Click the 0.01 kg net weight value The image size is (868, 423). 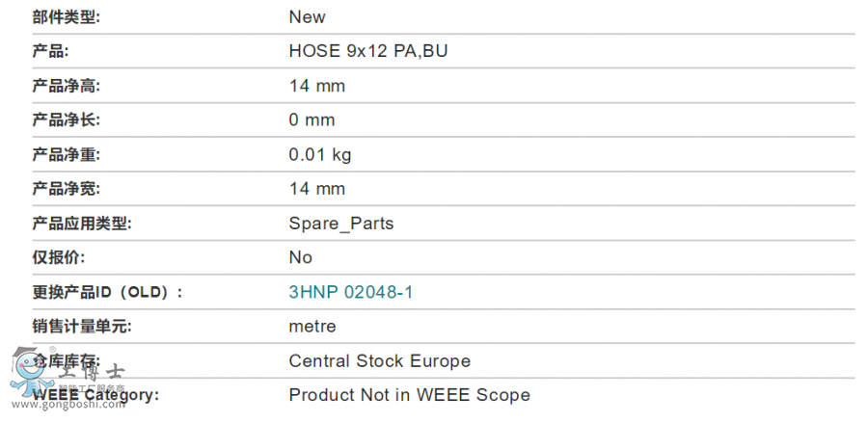(x=320, y=154)
